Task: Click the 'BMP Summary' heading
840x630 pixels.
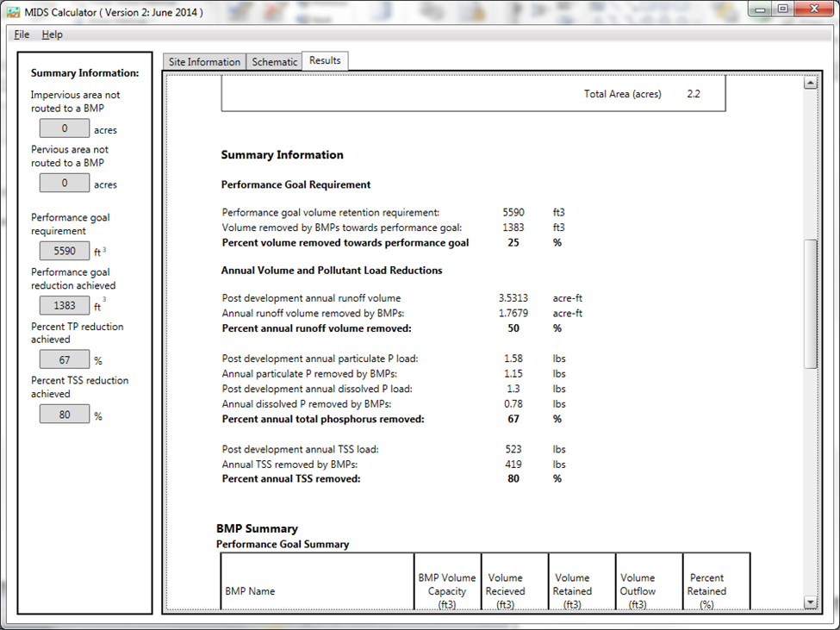Action: pyautogui.click(x=257, y=529)
